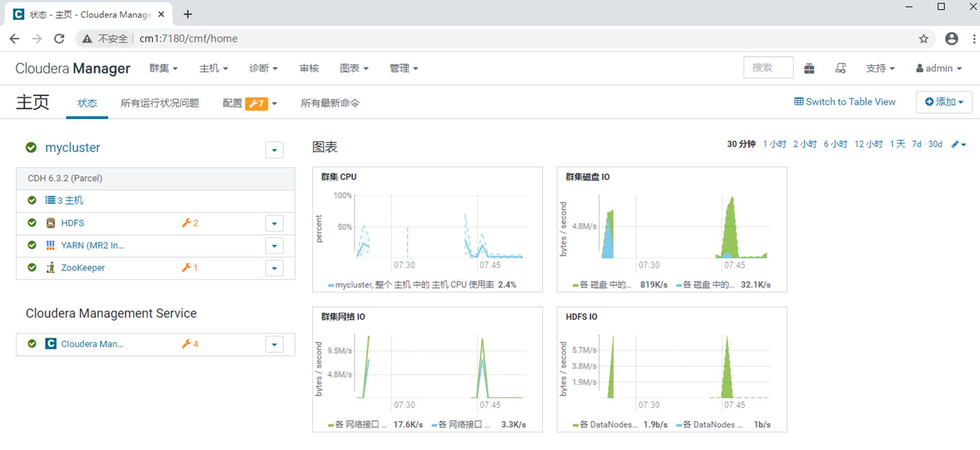Viewport: 980px width, 450px height.
Task: Select the 30d time range
Action: pyautogui.click(x=935, y=144)
